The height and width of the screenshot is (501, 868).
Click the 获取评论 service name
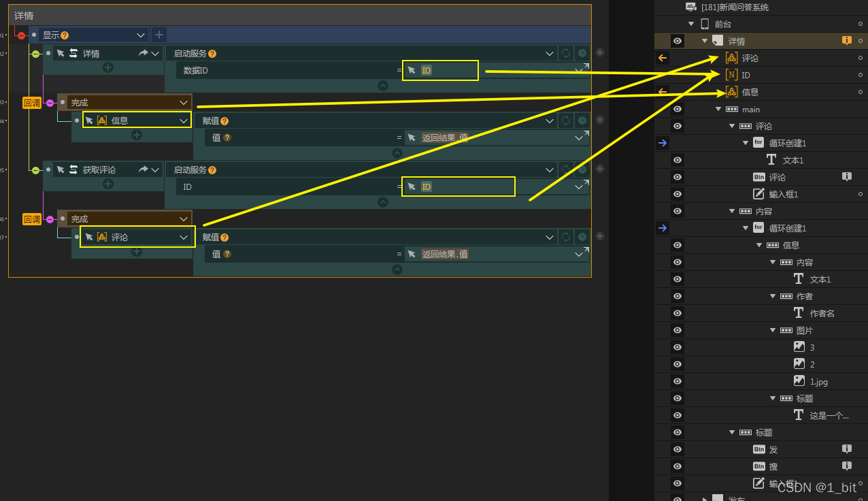(x=99, y=169)
